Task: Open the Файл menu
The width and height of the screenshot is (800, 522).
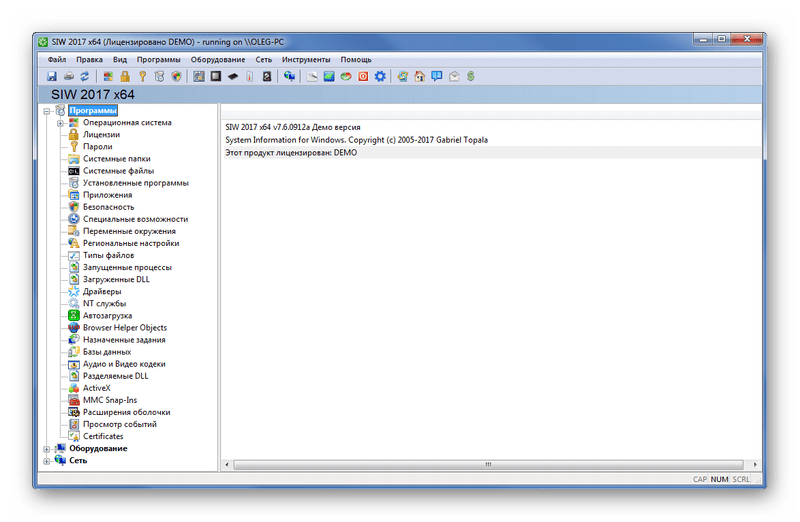Action: tap(57, 60)
